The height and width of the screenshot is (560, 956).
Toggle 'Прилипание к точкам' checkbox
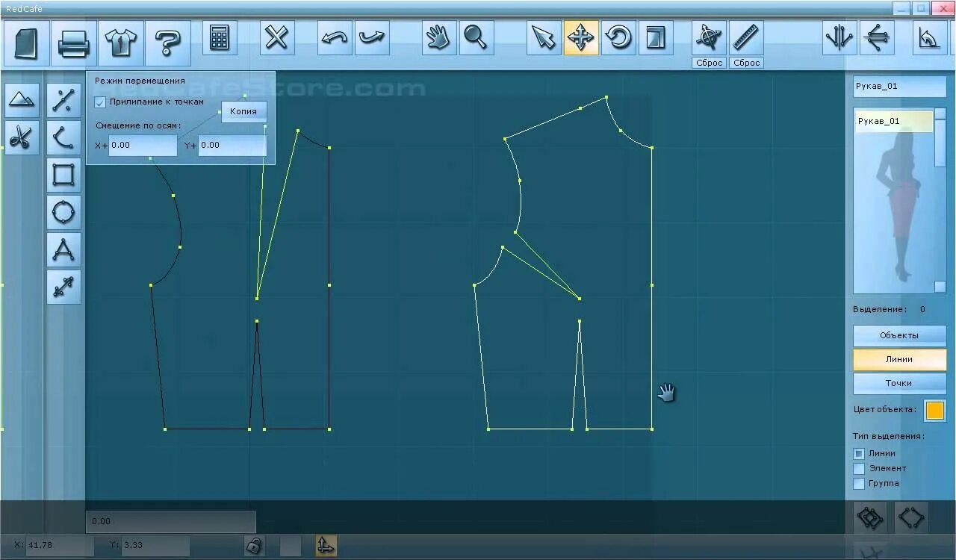pos(100,102)
